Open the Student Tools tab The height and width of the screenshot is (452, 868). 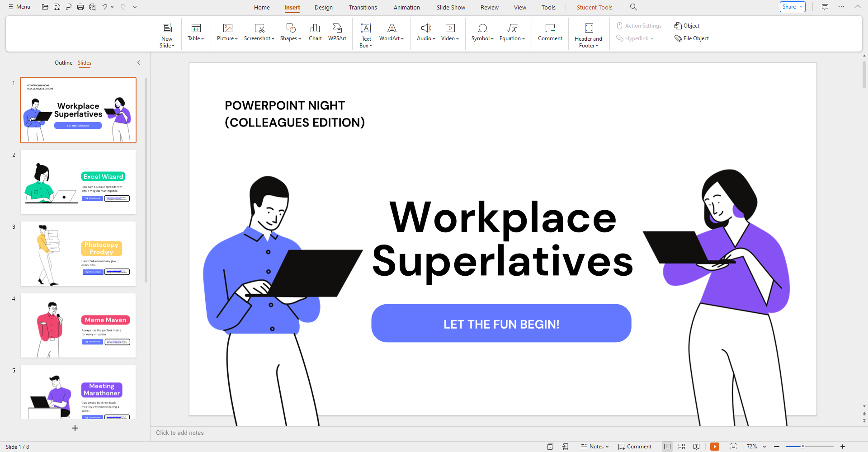coord(594,7)
